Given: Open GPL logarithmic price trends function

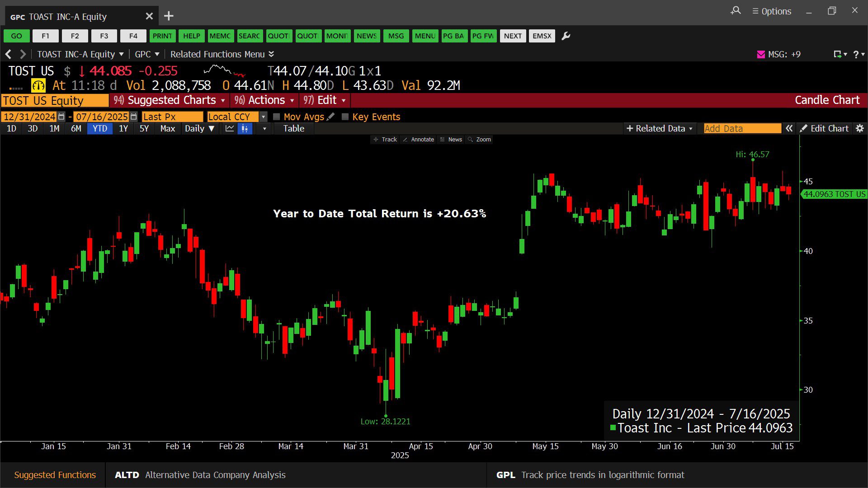Looking at the screenshot, I should tap(590, 475).
